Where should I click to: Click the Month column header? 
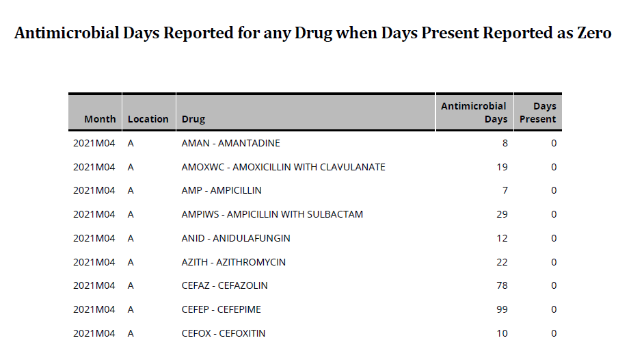pos(100,119)
